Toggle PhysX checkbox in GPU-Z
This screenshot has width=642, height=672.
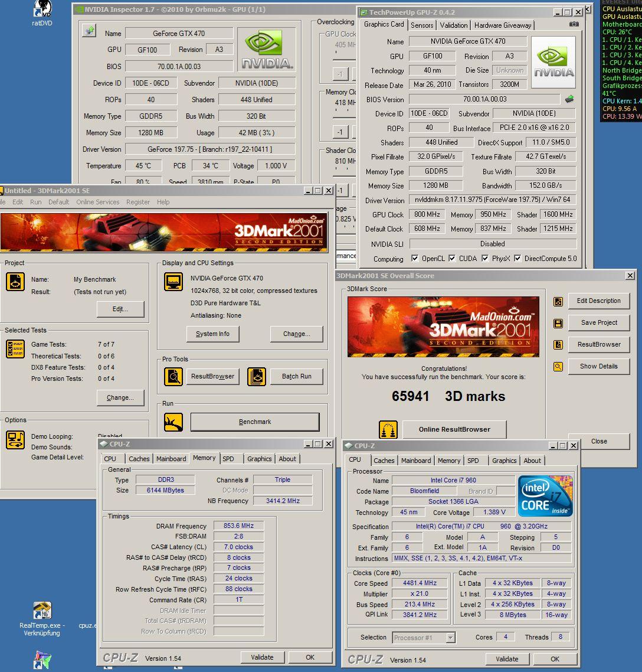(x=485, y=259)
